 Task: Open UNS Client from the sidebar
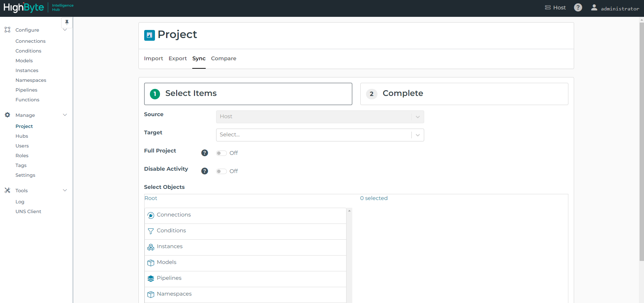tap(28, 211)
